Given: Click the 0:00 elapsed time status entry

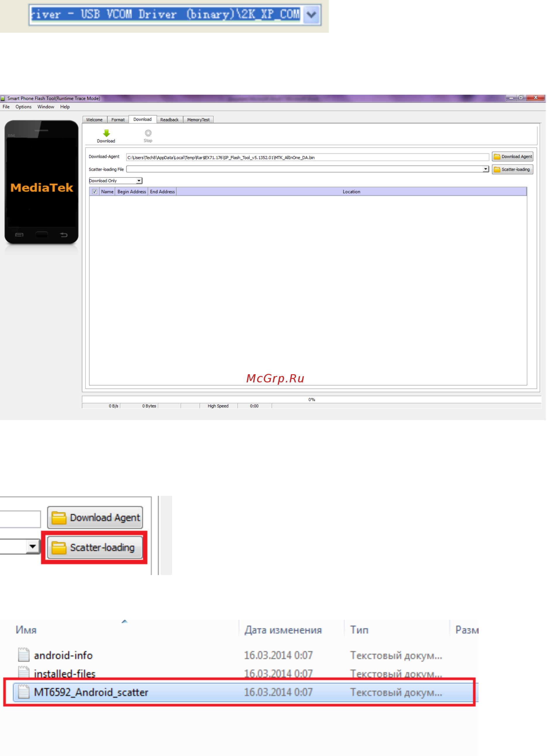Looking at the screenshot, I should 254,406.
